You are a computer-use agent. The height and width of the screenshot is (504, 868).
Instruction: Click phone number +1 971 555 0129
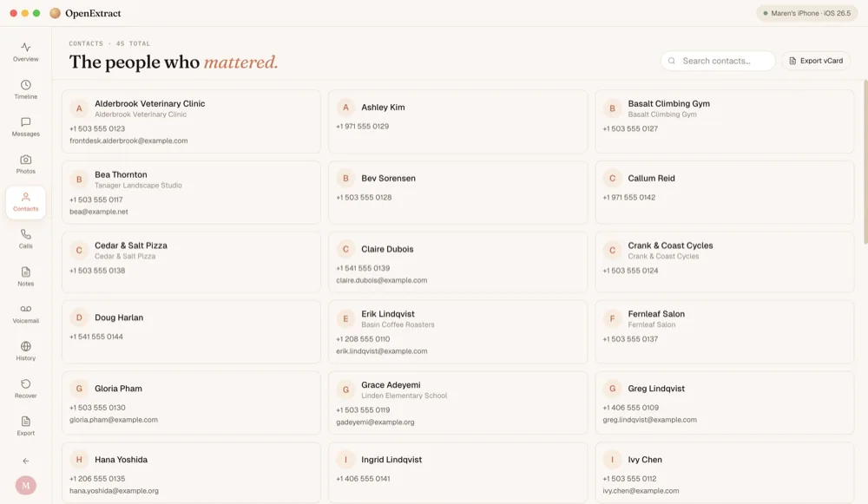[362, 126]
